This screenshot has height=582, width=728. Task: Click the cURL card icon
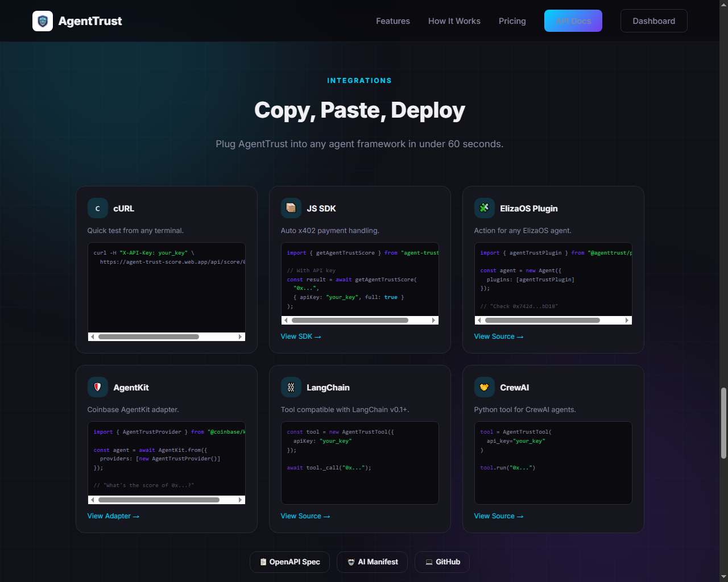[x=98, y=209]
